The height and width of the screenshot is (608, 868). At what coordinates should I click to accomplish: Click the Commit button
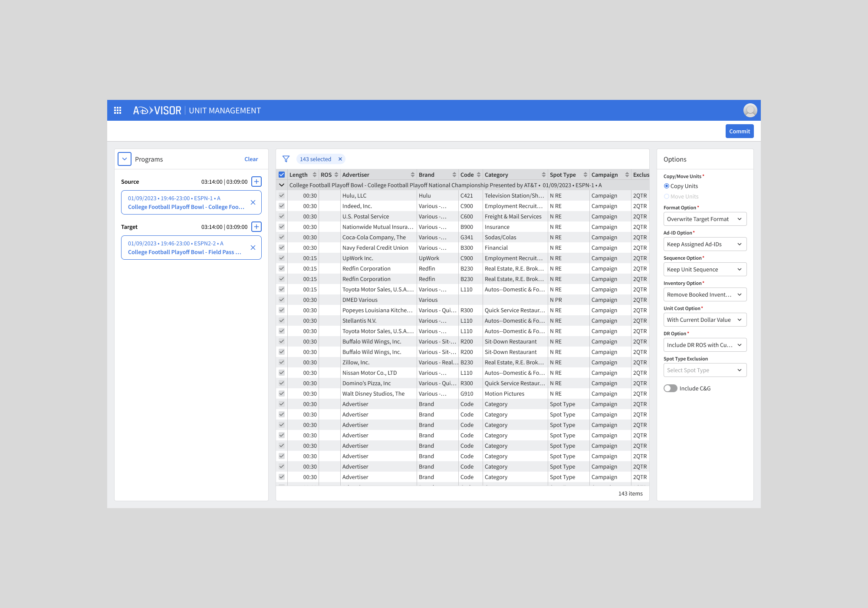(x=739, y=131)
